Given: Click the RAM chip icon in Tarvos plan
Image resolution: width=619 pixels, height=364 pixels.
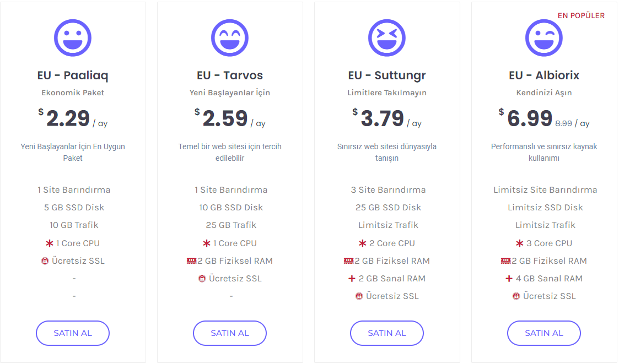Looking at the screenshot, I should click(191, 261).
